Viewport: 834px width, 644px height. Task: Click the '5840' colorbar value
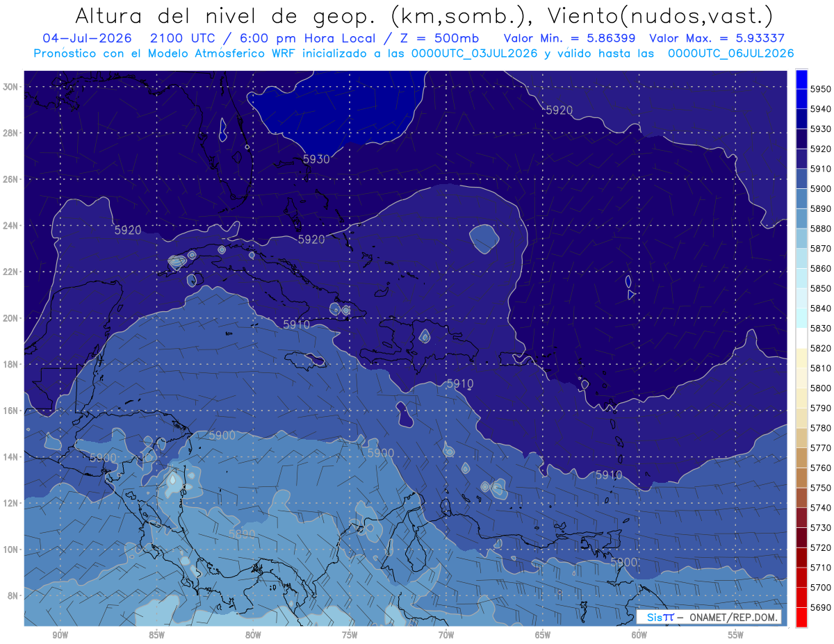(821, 308)
